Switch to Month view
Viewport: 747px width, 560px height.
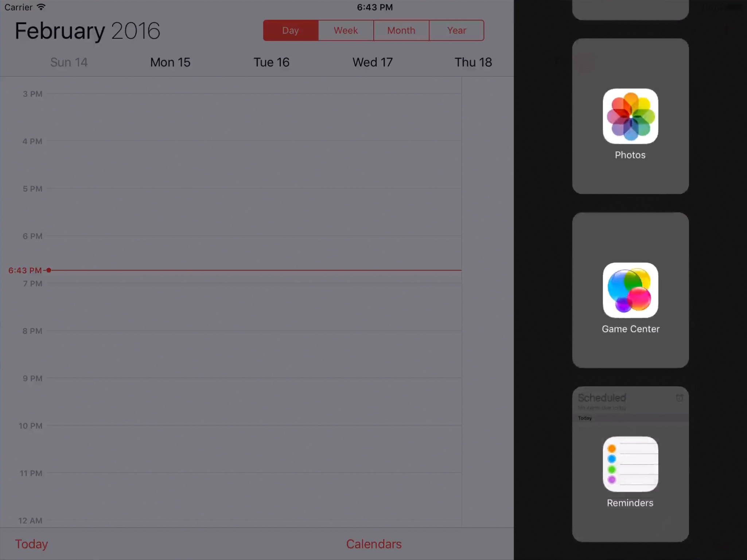click(401, 30)
